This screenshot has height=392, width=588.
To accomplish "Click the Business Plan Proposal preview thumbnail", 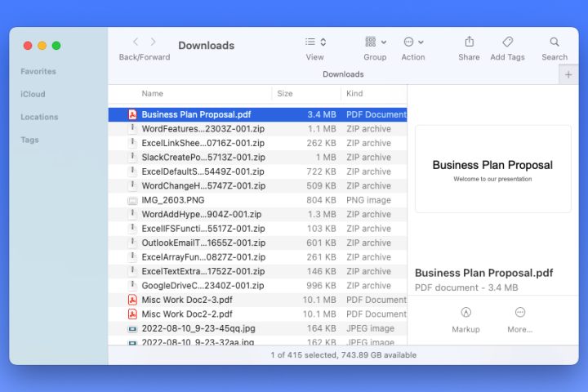I will 492,169.
